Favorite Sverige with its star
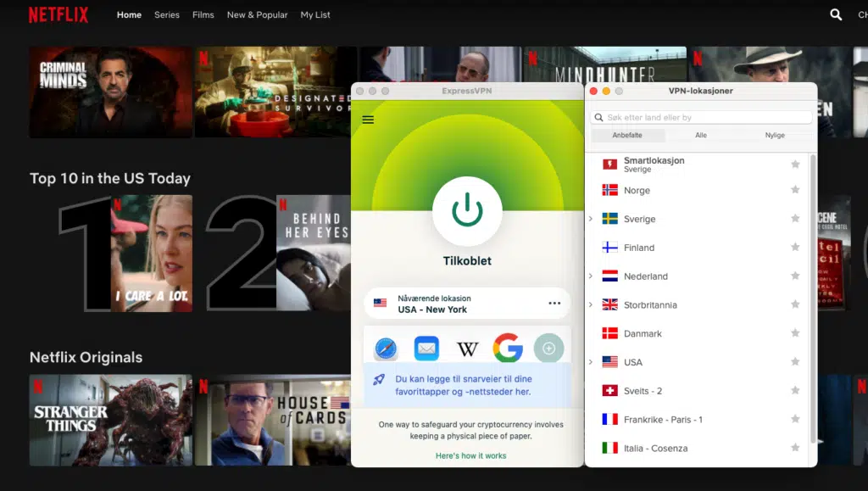The width and height of the screenshot is (868, 491). pos(795,219)
